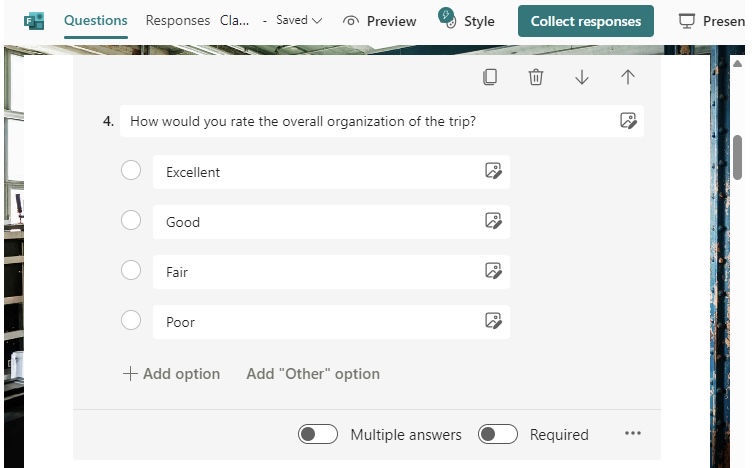The image size is (752, 468).
Task: Open the Style options panel
Action: point(466,21)
